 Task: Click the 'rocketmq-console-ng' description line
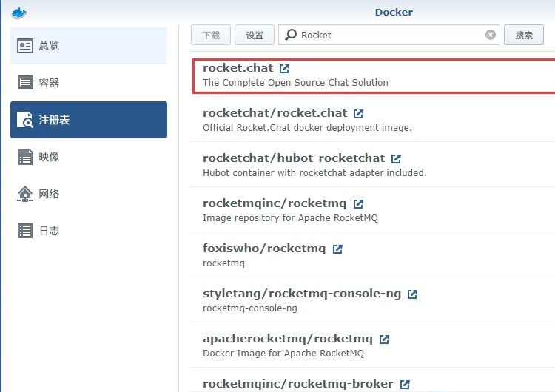pyautogui.click(x=250, y=308)
